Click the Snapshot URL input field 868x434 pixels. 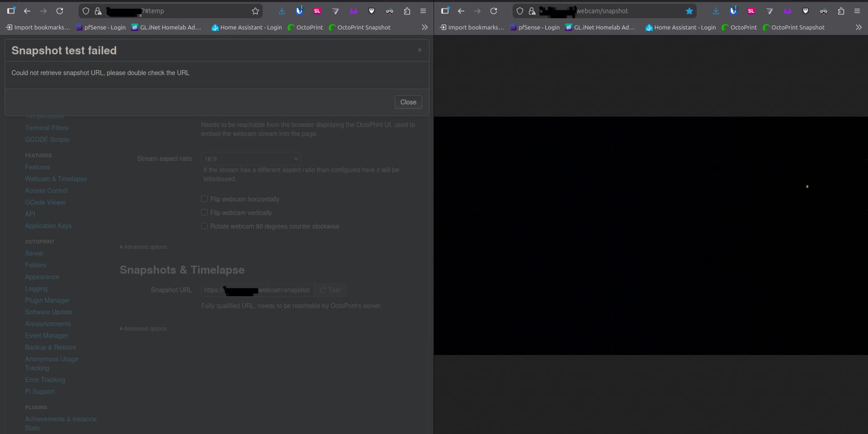(257, 290)
